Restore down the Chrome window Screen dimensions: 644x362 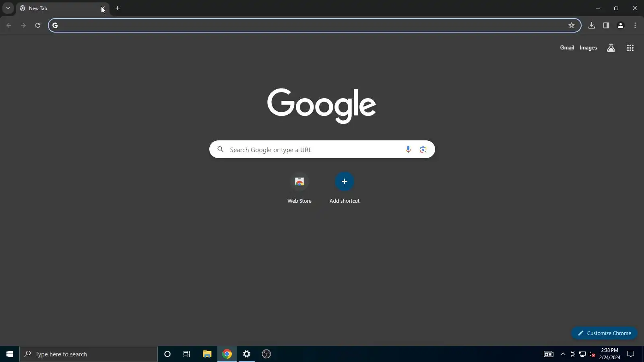click(616, 8)
